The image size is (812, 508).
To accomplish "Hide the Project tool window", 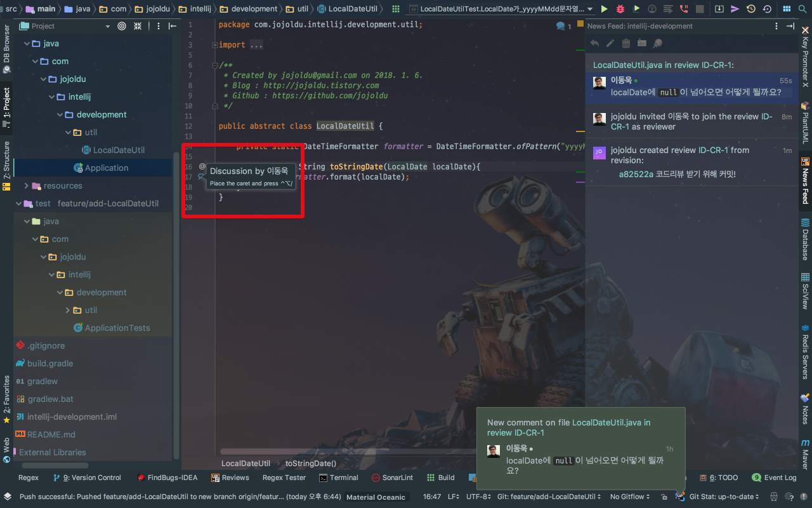I will click(x=172, y=26).
